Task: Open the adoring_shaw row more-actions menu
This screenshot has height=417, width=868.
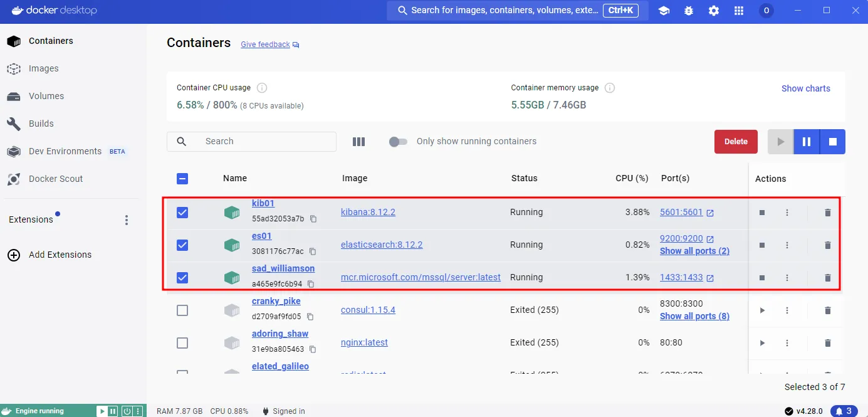Action: [x=788, y=343]
